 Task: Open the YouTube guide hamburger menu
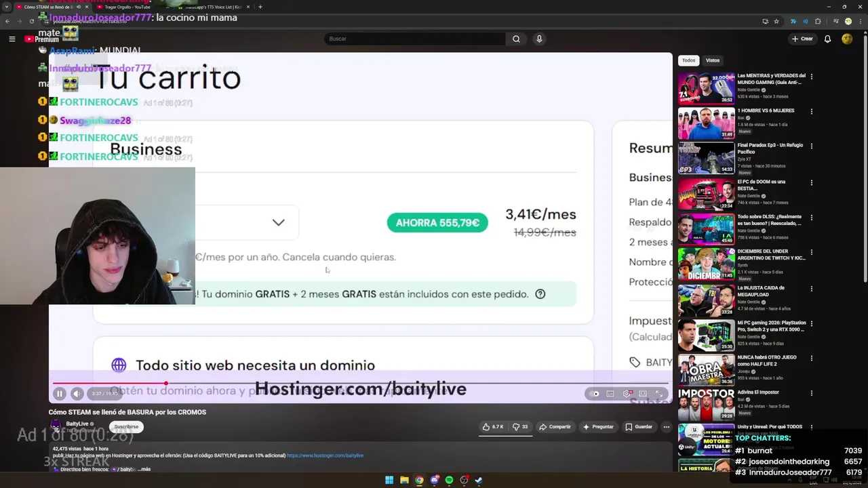tap(12, 39)
